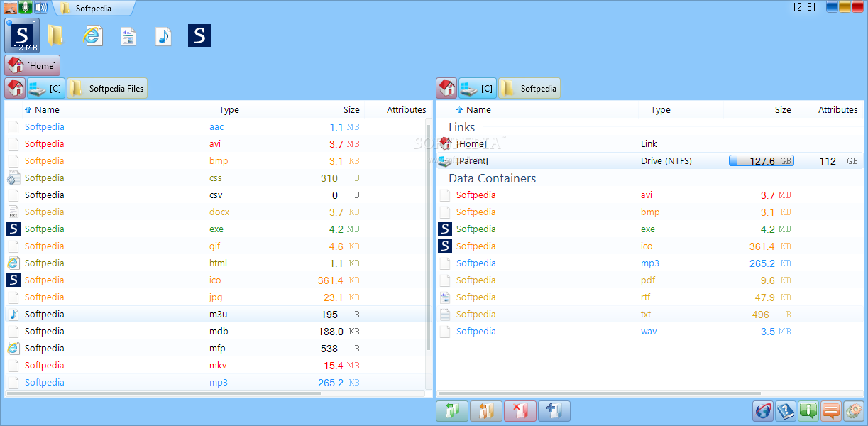This screenshot has height=426, width=868.
Task: Go to drive [C] in the right pane breadcrumb
Action: [x=478, y=89]
